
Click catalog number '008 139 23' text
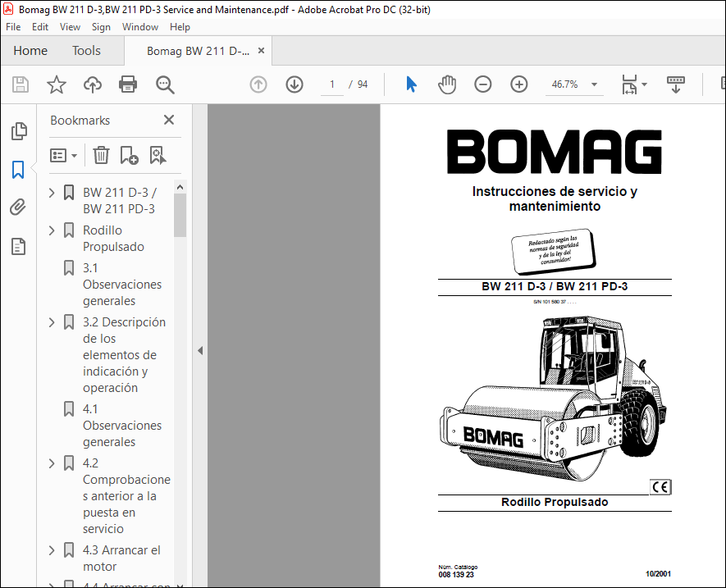456,575
